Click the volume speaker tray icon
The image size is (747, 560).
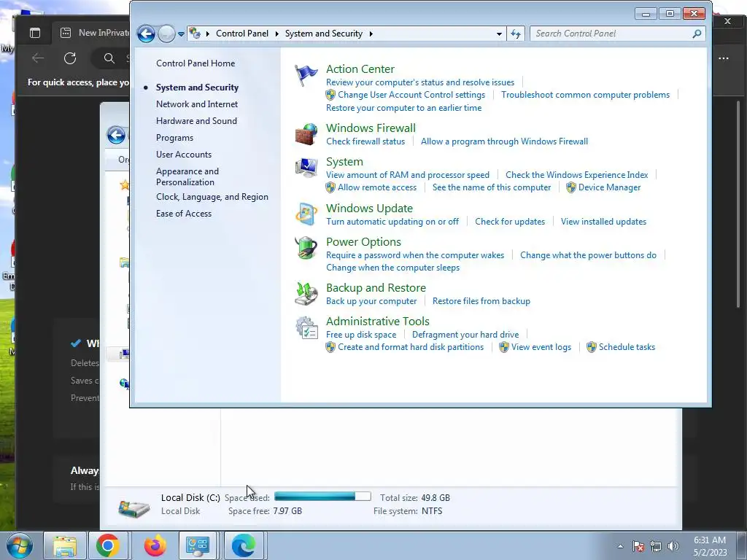pos(673,546)
